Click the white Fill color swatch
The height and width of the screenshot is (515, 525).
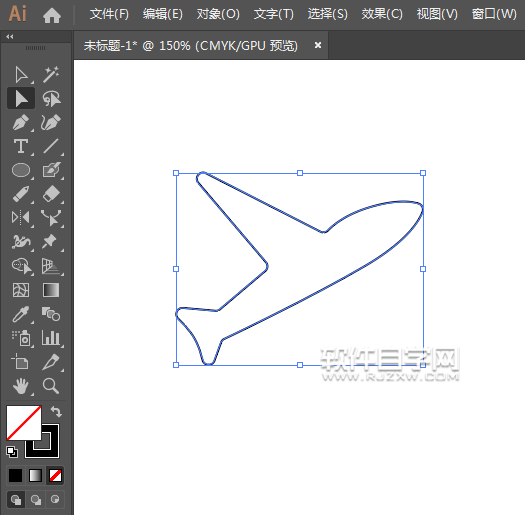pyautogui.click(x=23, y=423)
